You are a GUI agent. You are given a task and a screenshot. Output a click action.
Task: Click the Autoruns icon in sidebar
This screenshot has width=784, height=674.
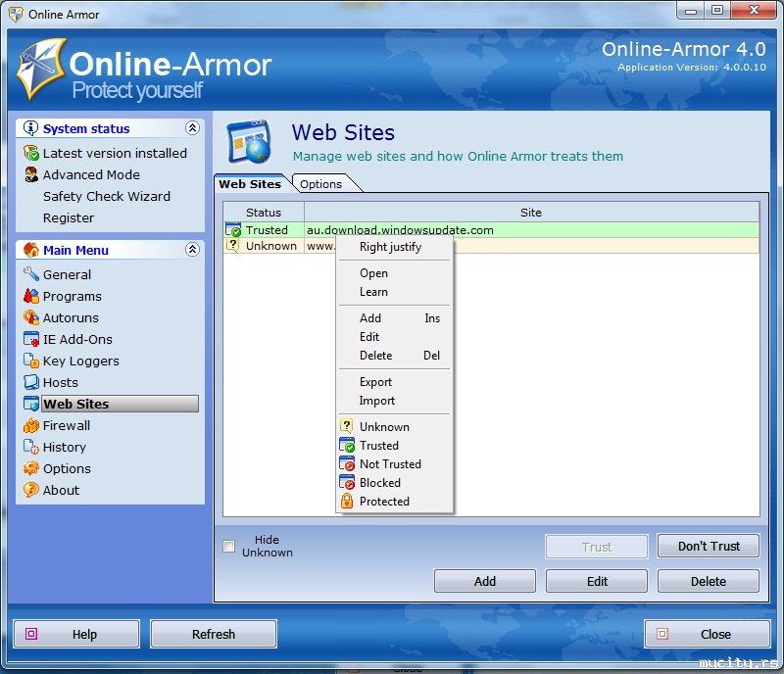(x=31, y=317)
